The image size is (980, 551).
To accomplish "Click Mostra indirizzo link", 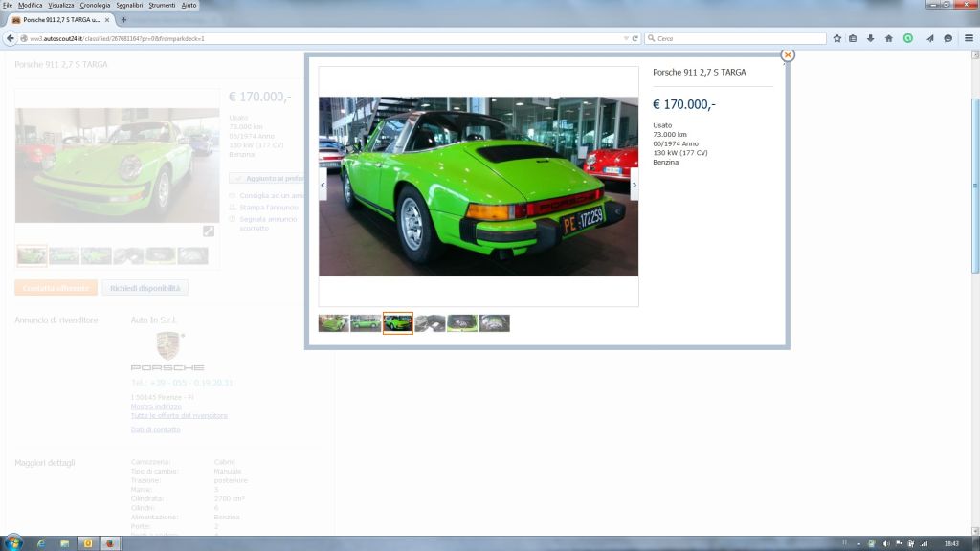I will tap(156, 407).
